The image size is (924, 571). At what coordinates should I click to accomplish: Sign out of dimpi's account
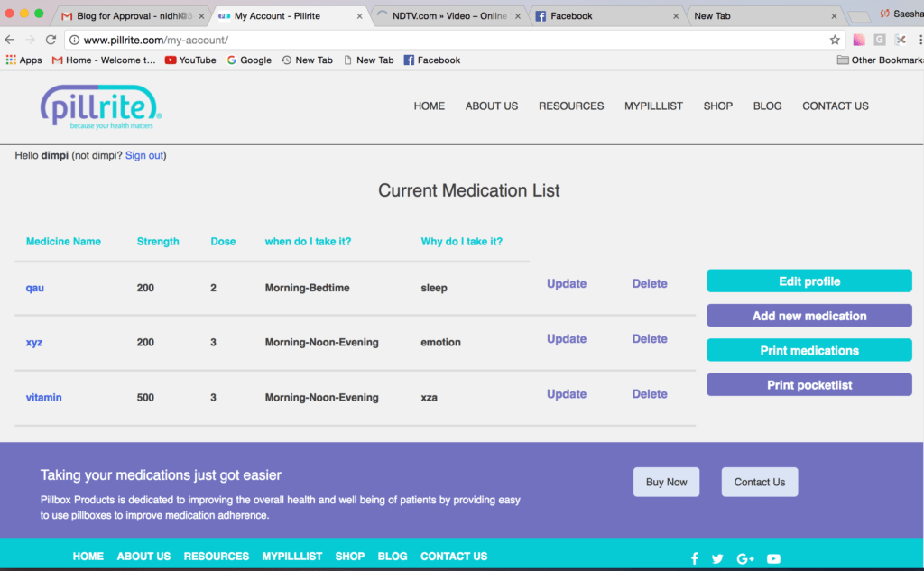143,154
